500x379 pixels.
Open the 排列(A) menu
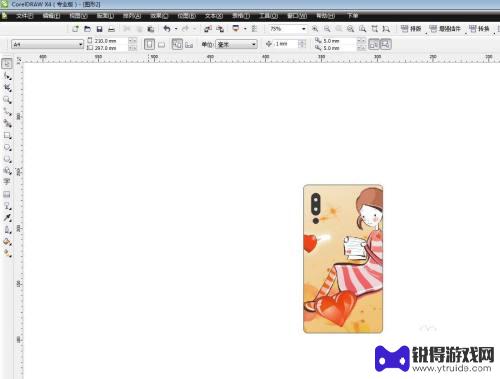(132, 16)
